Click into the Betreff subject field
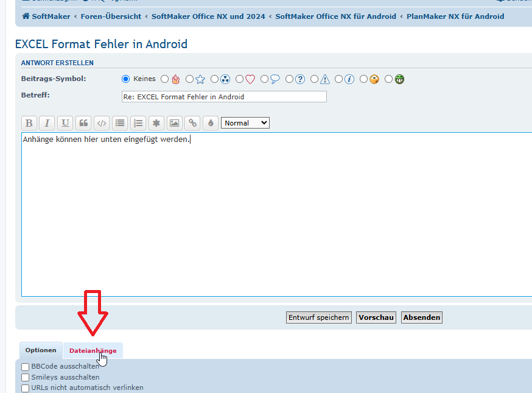The image size is (532, 393). tap(224, 97)
